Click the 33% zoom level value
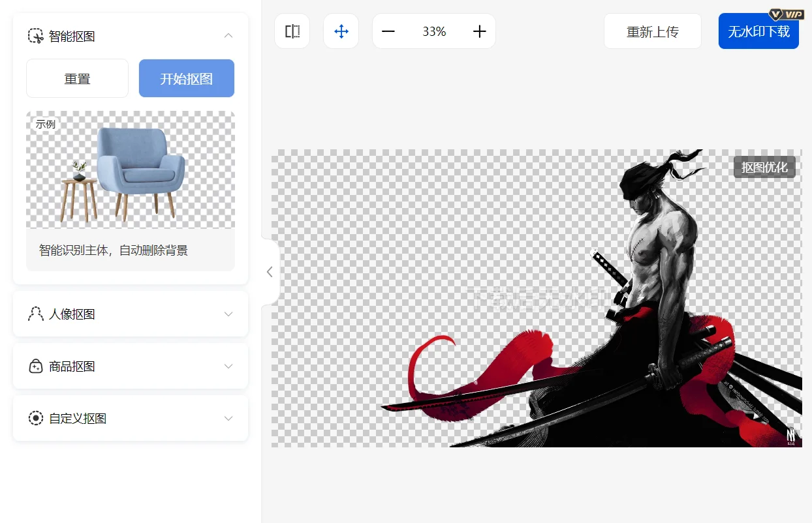 [x=434, y=31]
